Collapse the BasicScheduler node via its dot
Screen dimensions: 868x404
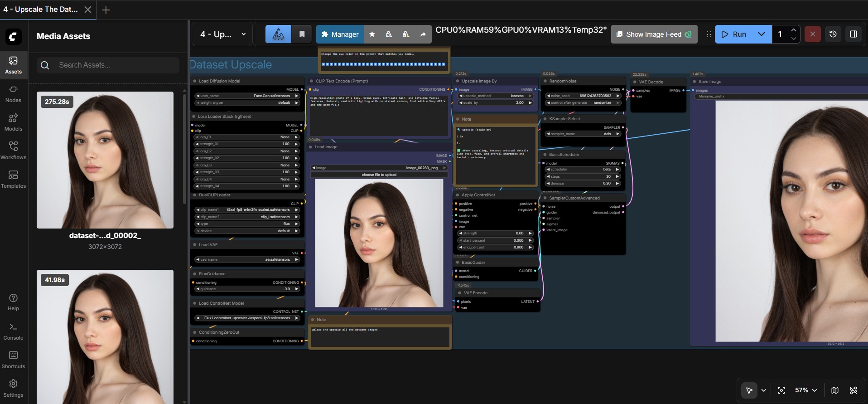tap(545, 155)
